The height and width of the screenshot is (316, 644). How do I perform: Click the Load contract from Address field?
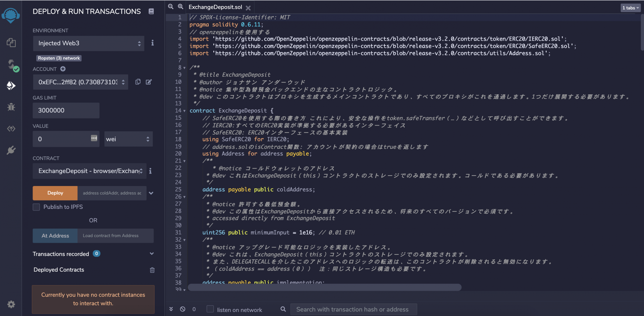[x=116, y=236]
